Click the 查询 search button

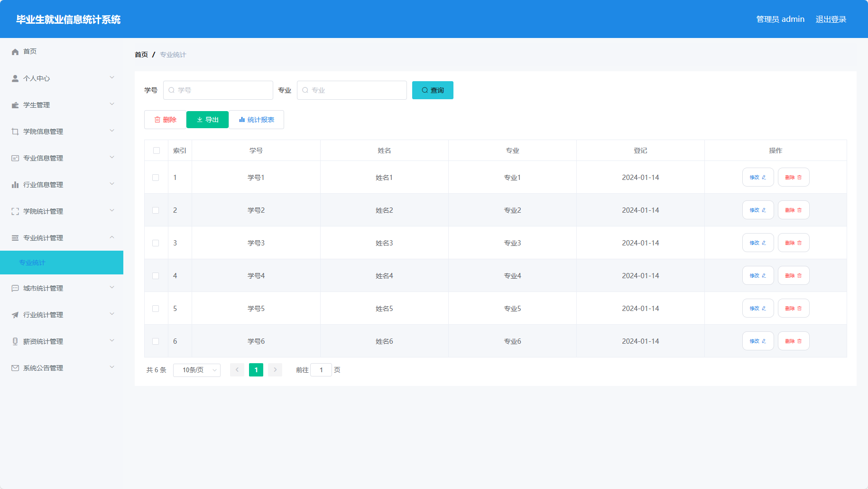433,90
